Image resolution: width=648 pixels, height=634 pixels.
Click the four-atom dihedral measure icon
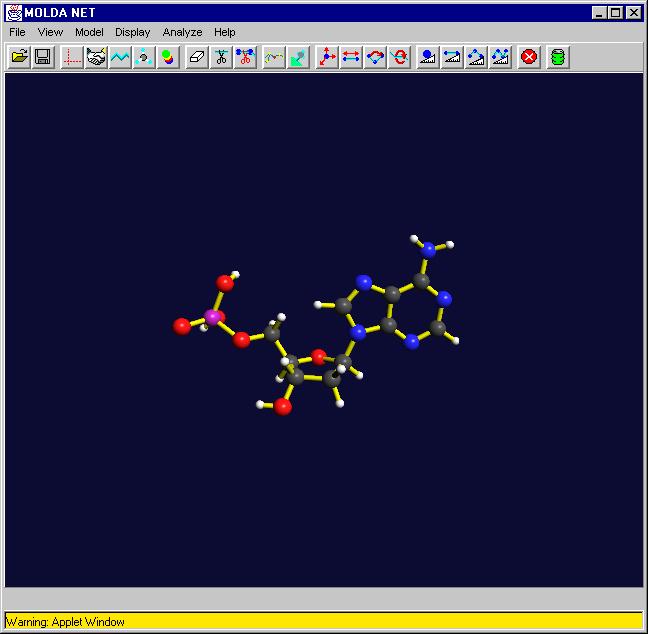tap(500, 57)
